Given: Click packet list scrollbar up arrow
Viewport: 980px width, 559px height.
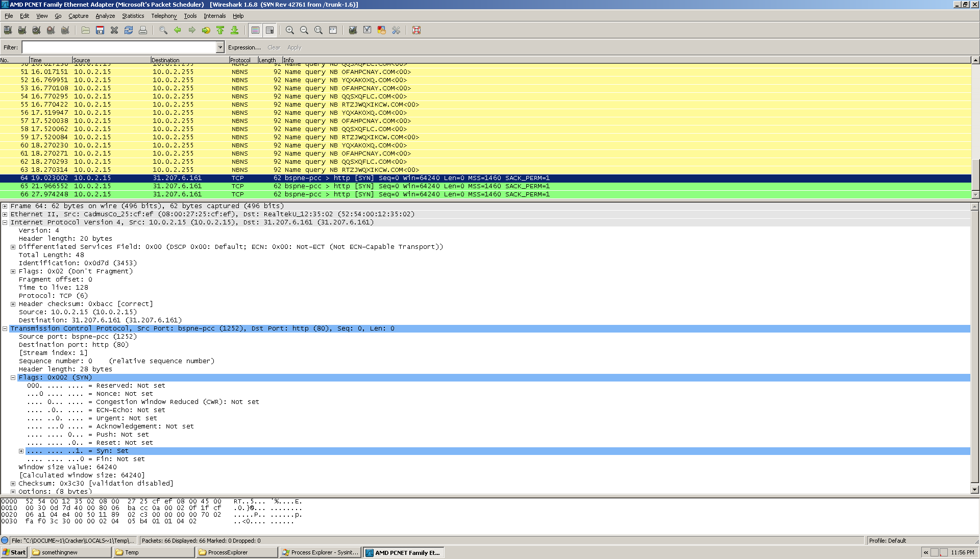Looking at the screenshot, I should coord(975,60).
